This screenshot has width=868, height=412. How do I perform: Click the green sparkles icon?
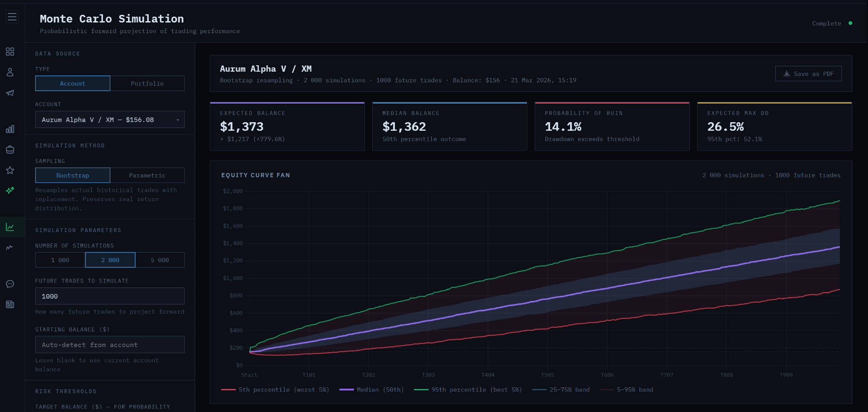(10, 190)
